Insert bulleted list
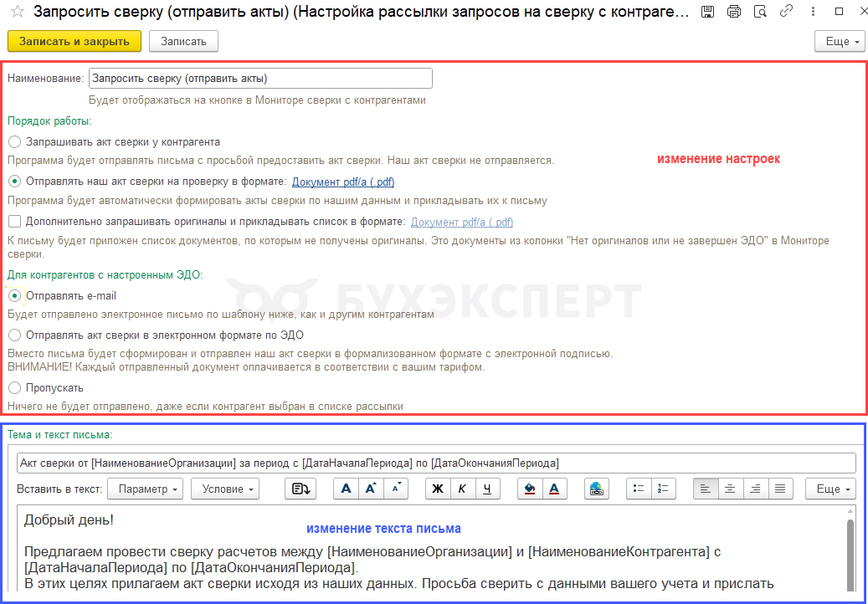This screenshot has width=868, height=604. (x=639, y=489)
